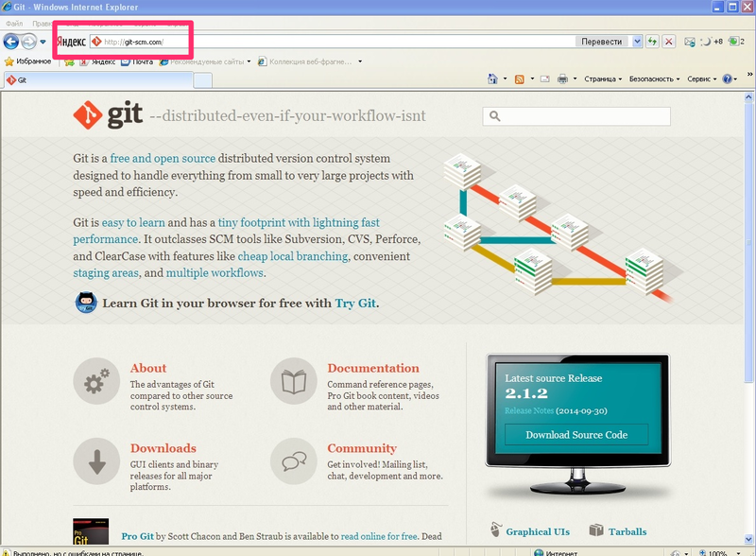756x556 pixels.
Task: Click the add to favorites bar icon
Action: [69, 61]
